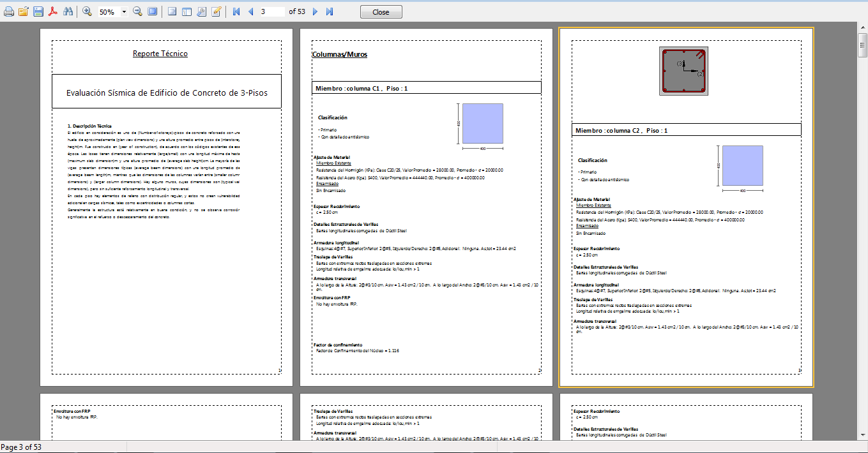The height and width of the screenshot is (453, 868).
Task: Show the outline panel icon
Action: coord(172,11)
